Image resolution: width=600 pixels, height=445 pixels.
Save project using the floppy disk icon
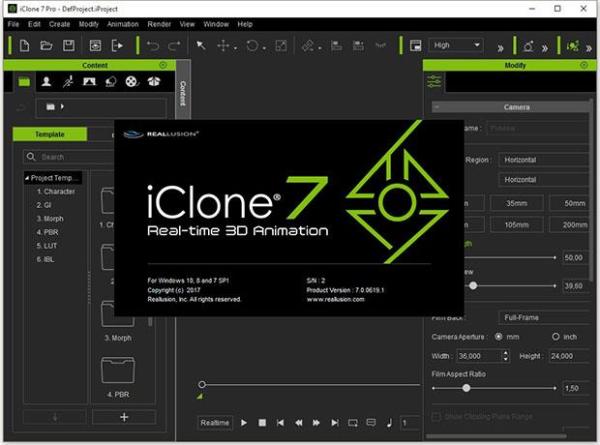[x=68, y=46]
